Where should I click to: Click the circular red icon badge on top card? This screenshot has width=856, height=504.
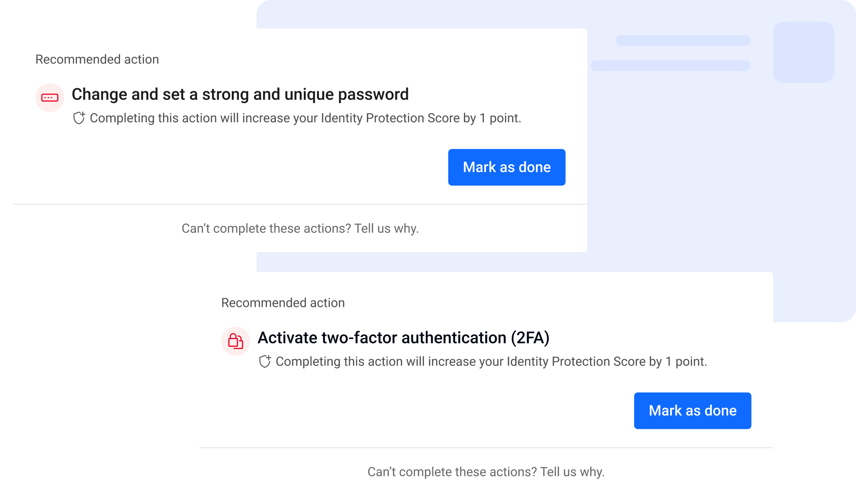tap(50, 97)
